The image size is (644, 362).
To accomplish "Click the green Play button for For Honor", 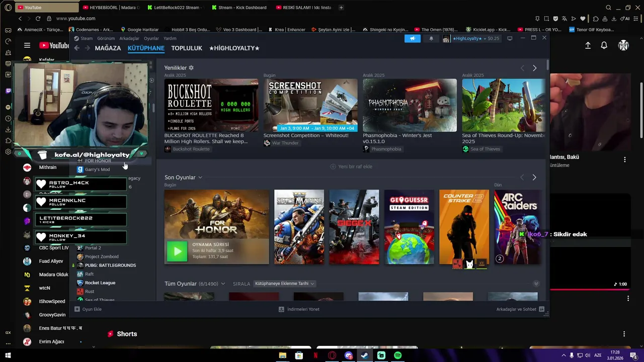I will click(x=177, y=252).
